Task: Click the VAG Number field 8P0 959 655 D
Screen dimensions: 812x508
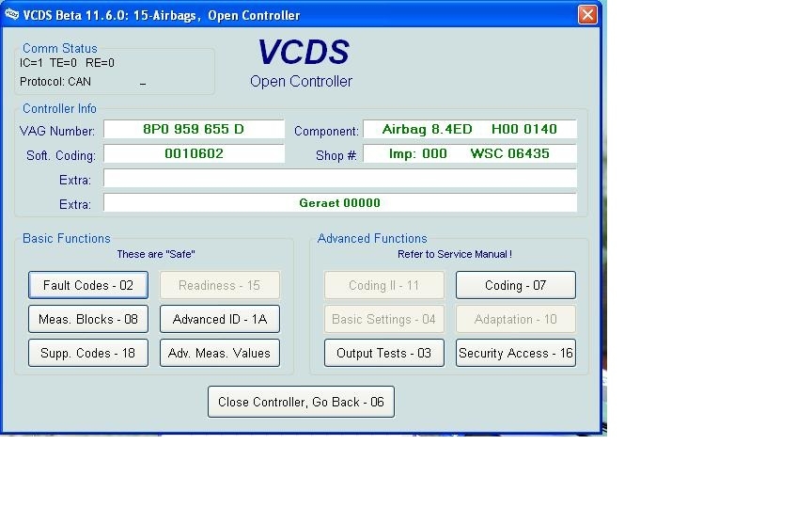Action: pos(194,129)
